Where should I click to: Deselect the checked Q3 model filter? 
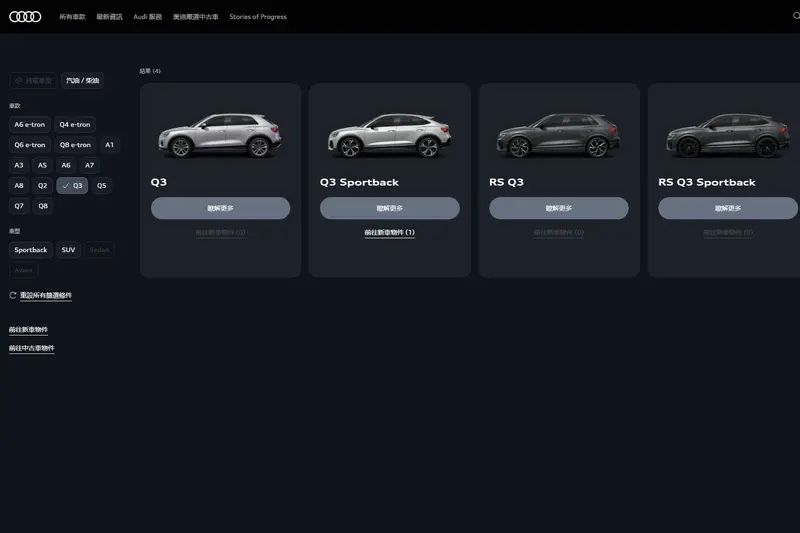72,186
